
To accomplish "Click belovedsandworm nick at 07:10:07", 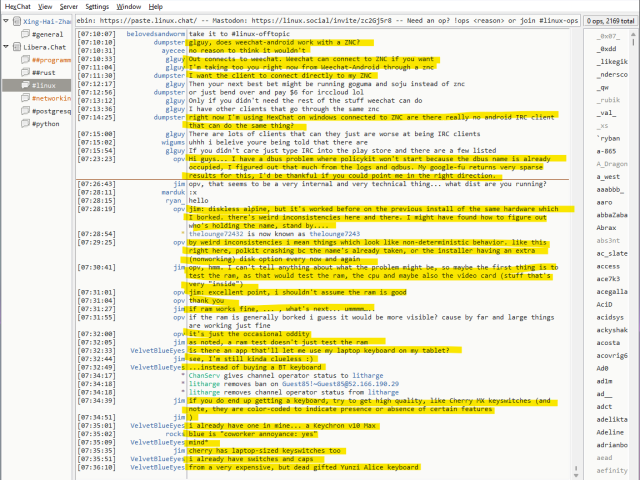I will coord(156,34).
